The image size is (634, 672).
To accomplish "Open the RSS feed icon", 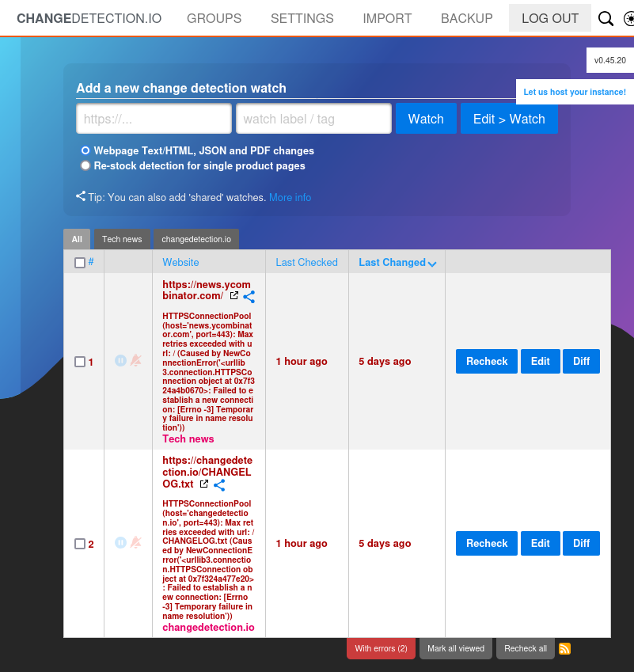I will 564,648.
